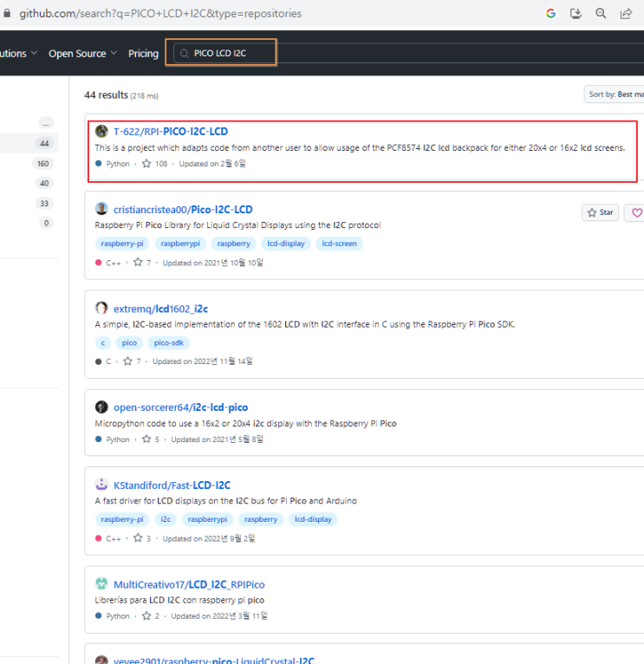Click raspberry-pi topic on the Fast-LCD-I2C result

[122, 519]
